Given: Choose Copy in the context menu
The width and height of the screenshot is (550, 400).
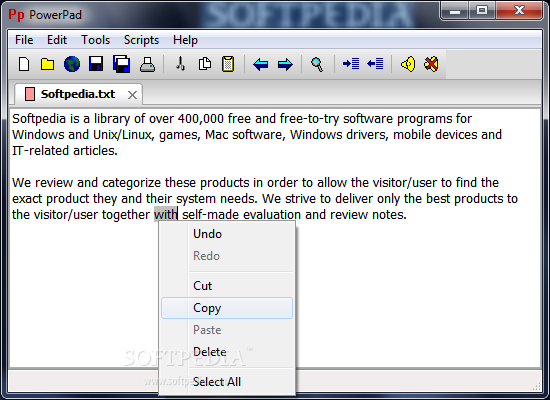Looking at the screenshot, I should pyautogui.click(x=227, y=308).
